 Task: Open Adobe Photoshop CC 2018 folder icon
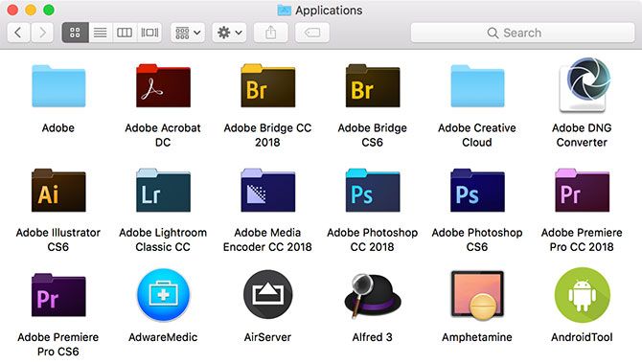pos(373,191)
